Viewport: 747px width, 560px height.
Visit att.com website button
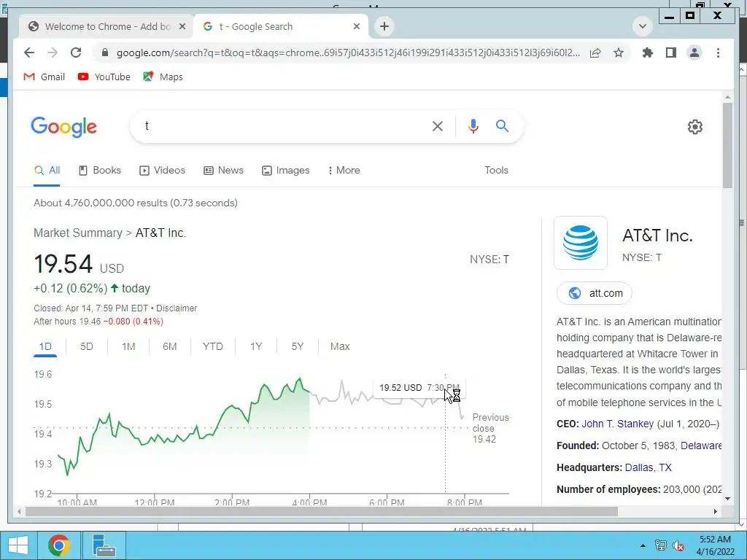(594, 293)
